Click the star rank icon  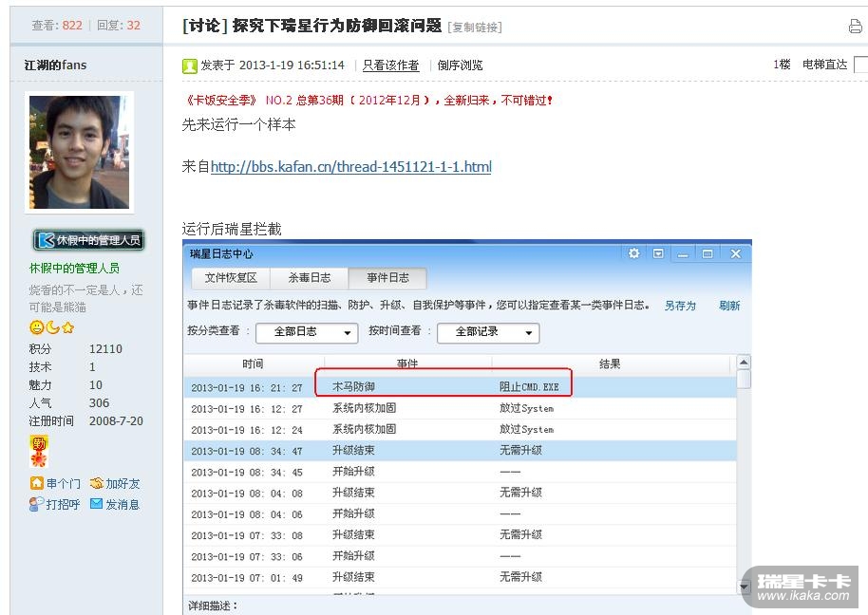click(x=68, y=328)
